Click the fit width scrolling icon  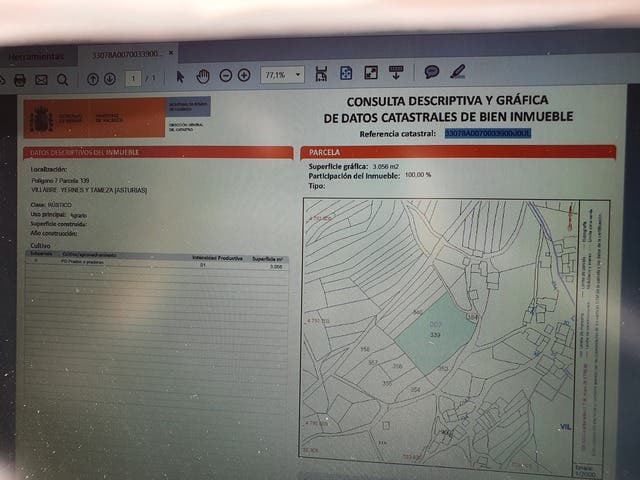coord(321,74)
